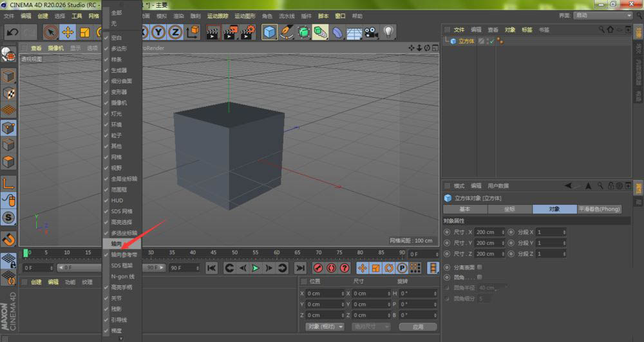
Task: Switch to the 坐标 tab in attributes
Action: pos(509,209)
